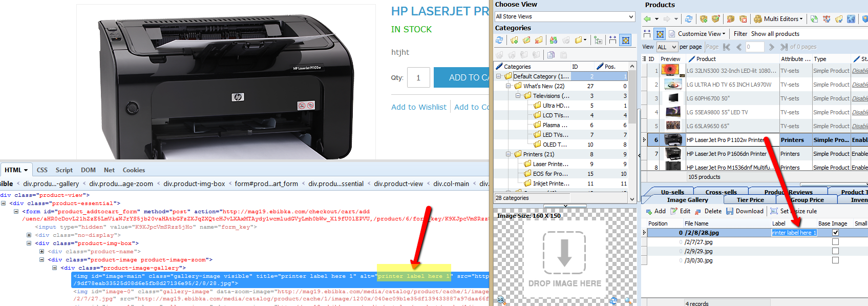Jump to last page of products

click(x=784, y=47)
